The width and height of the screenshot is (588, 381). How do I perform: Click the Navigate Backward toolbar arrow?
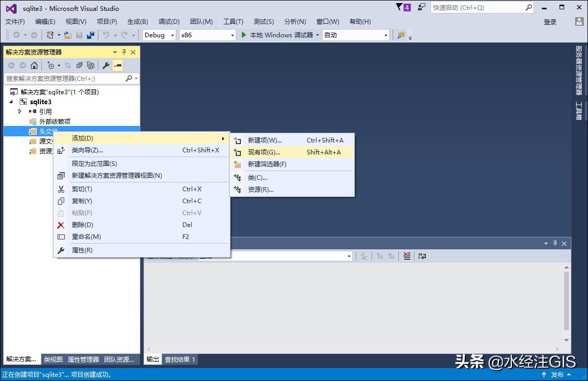pos(17,35)
